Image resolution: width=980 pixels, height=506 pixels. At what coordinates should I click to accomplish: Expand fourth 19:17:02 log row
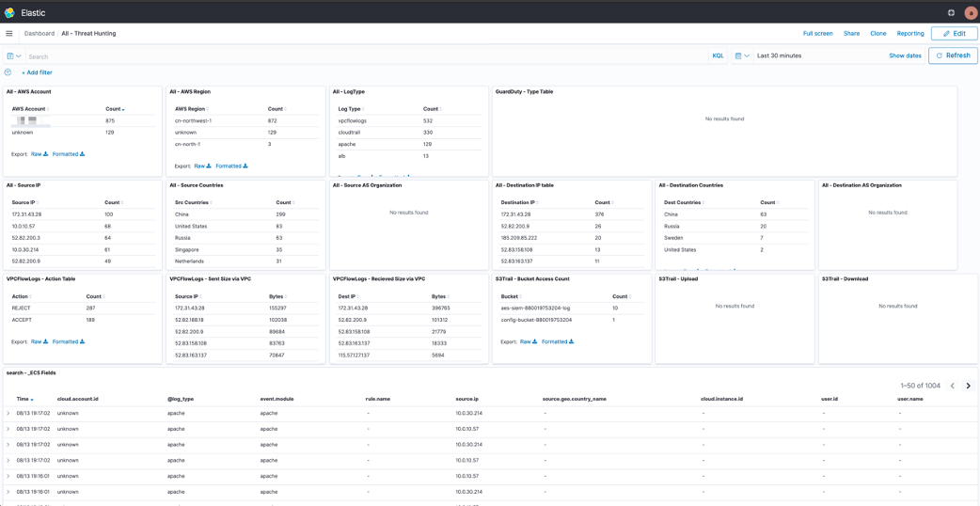pos(8,460)
